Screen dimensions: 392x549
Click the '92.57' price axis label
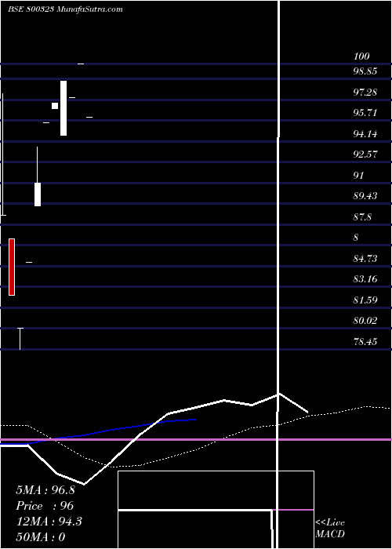pyautogui.click(x=365, y=154)
